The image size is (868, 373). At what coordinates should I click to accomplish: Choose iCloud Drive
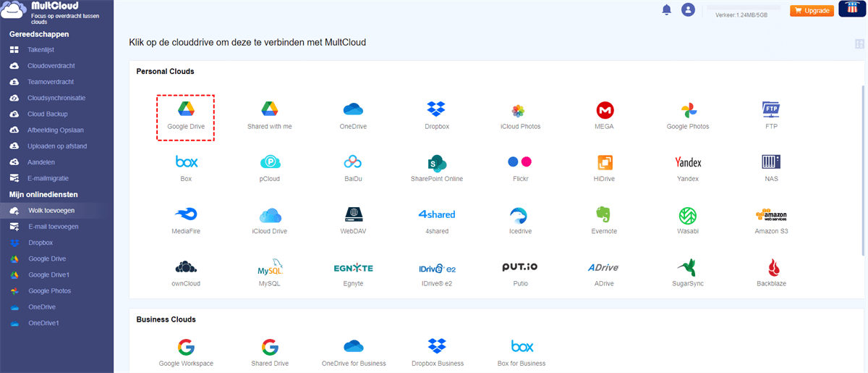270,221
